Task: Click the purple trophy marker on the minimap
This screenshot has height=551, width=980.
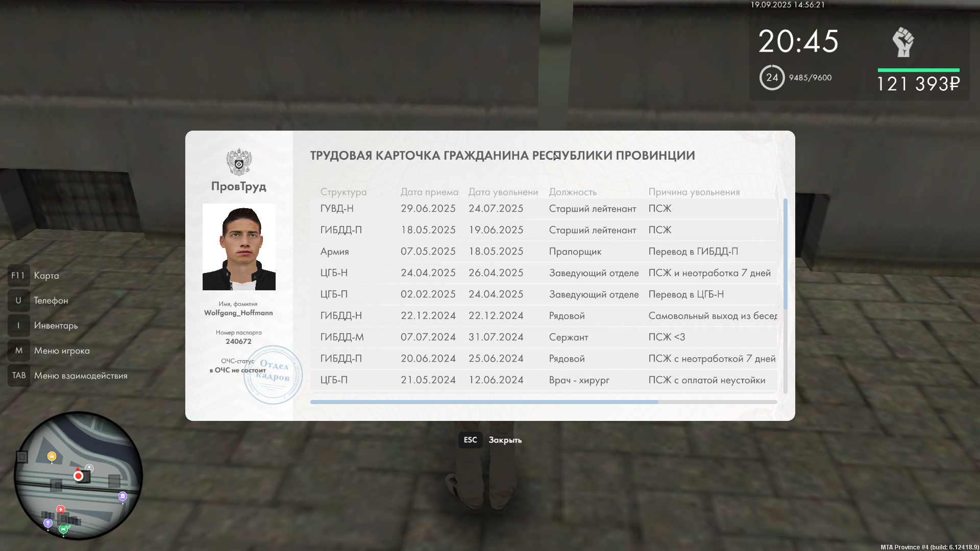Action: tap(48, 523)
